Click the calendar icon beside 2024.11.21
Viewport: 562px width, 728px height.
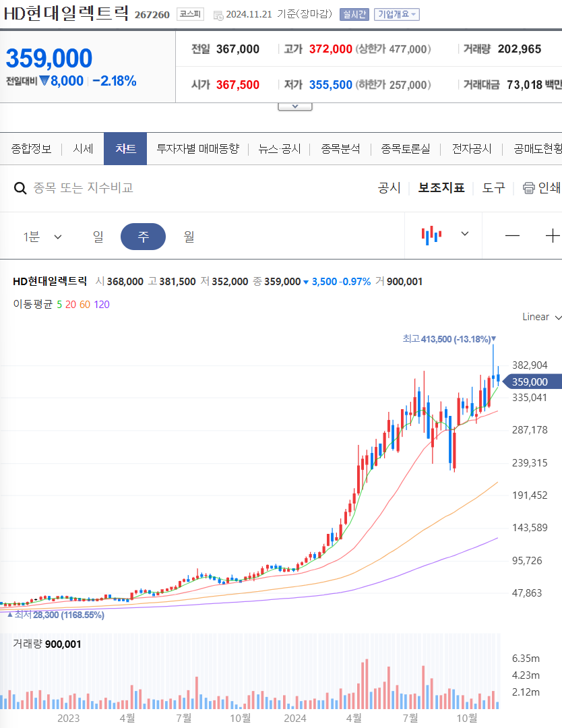coord(218,16)
